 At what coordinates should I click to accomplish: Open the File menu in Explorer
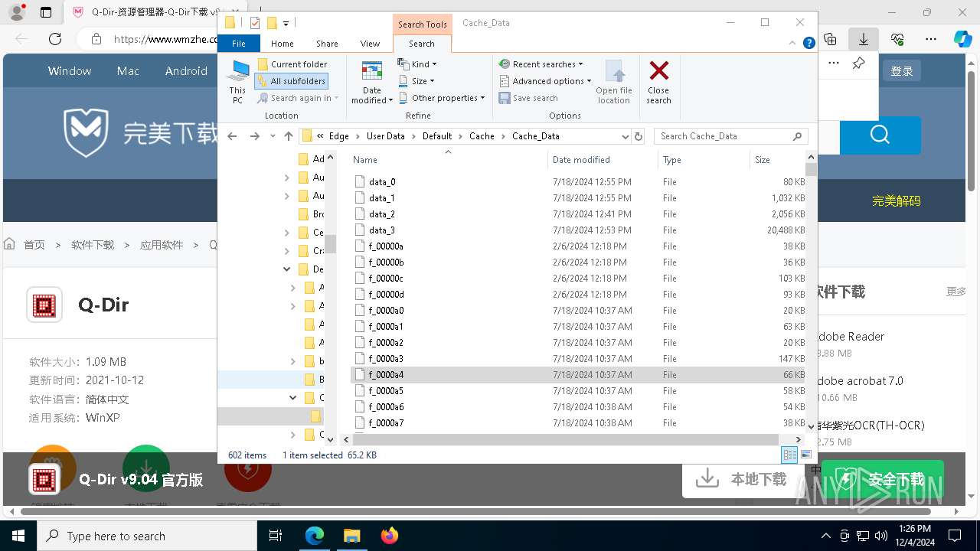[x=239, y=44]
